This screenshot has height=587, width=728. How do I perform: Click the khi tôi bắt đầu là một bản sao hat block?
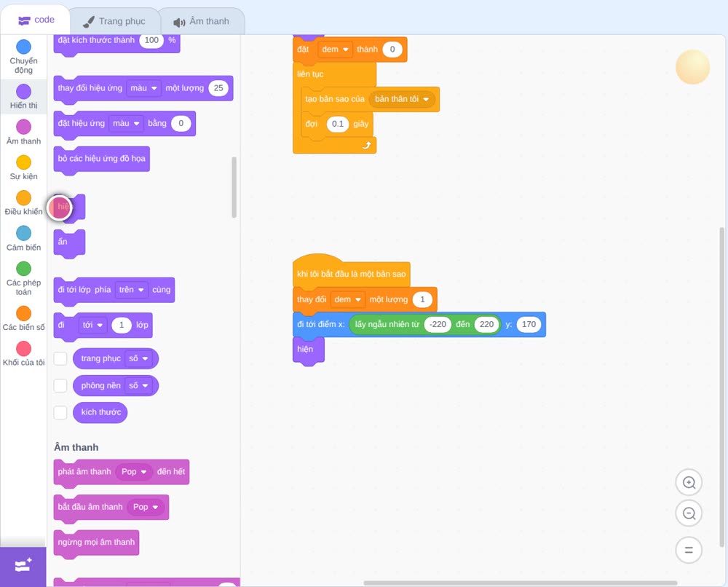(x=352, y=274)
